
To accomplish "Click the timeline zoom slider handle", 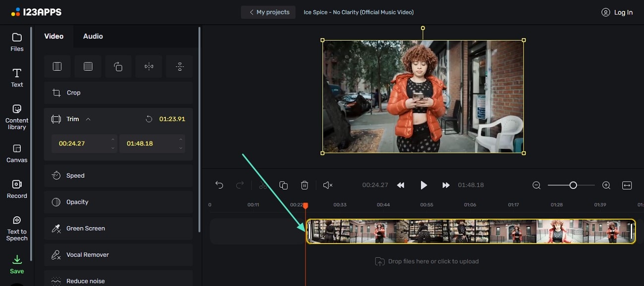I will [x=573, y=185].
